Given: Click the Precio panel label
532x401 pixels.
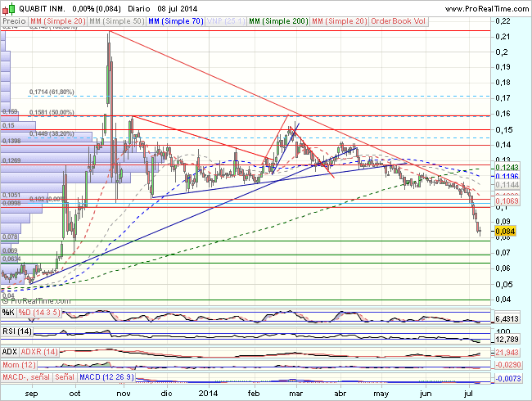Looking at the screenshot, I should click(15, 20).
